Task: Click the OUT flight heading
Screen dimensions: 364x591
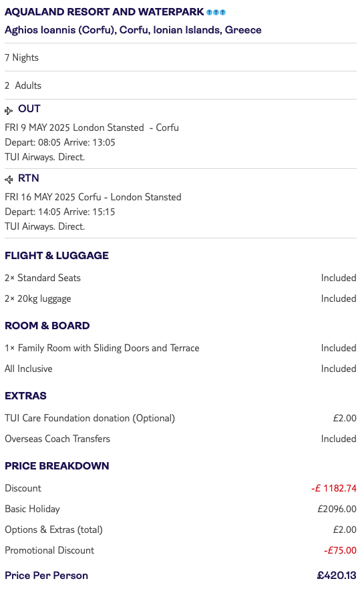Action: click(x=29, y=109)
